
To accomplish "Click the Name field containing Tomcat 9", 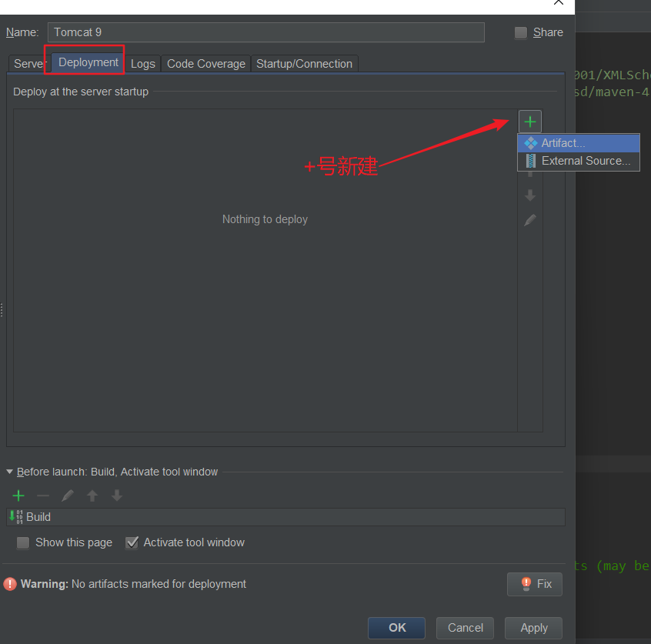I will 266,32.
